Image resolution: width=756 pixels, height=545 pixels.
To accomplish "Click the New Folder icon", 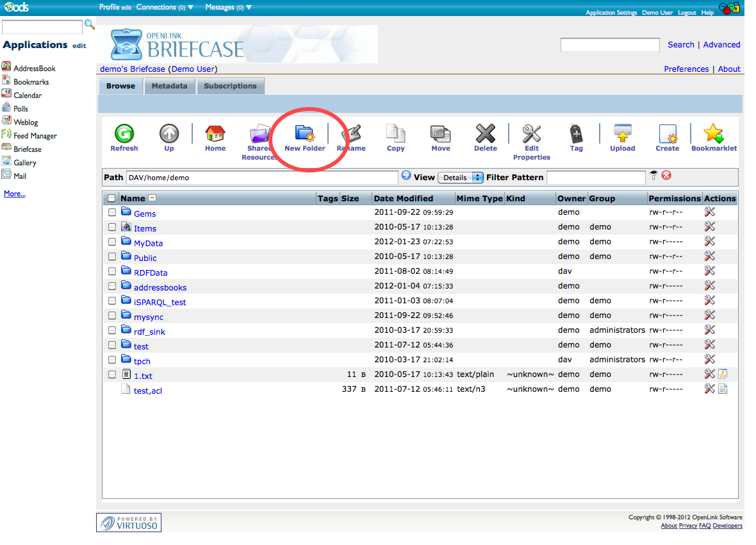I will tap(304, 134).
